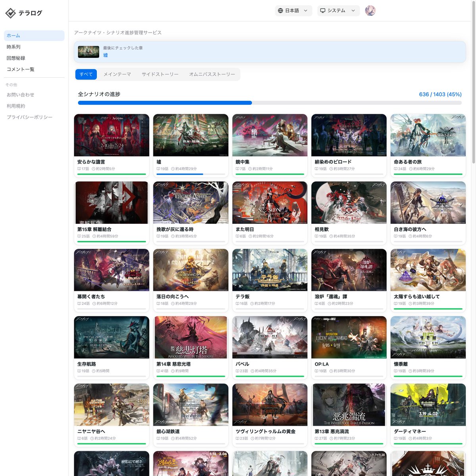Expand the システム theme dropdown
476x476 pixels.
tap(338, 11)
